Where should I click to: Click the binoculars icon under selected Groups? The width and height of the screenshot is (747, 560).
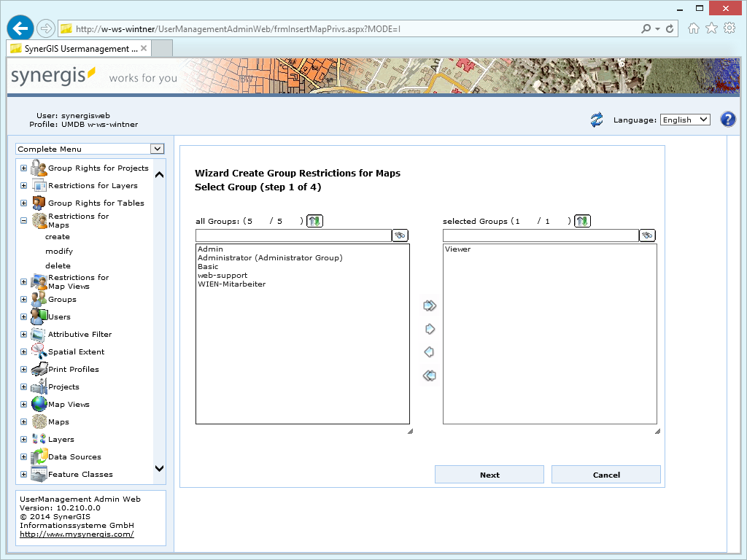pos(646,235)
